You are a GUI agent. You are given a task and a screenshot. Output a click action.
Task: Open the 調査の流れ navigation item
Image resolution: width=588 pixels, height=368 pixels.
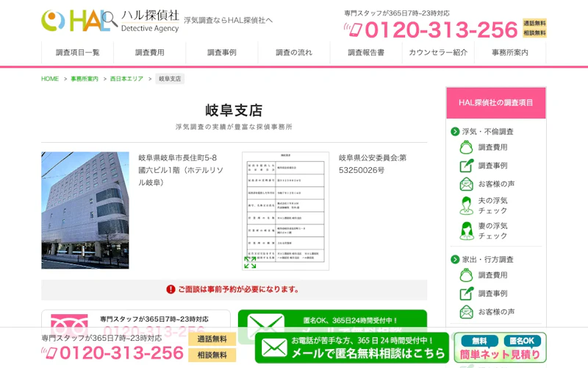tap(294, 52)
